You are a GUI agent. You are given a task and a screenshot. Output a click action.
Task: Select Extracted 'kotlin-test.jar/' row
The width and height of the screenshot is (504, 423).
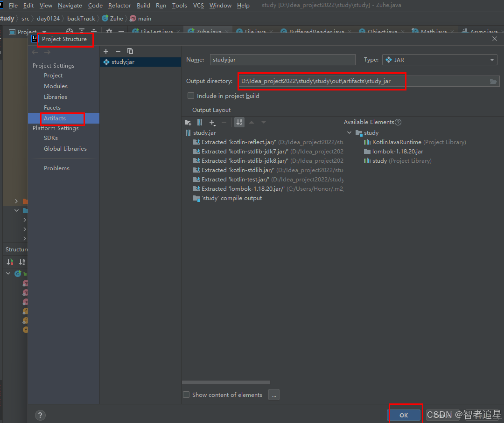click(268, 180)
